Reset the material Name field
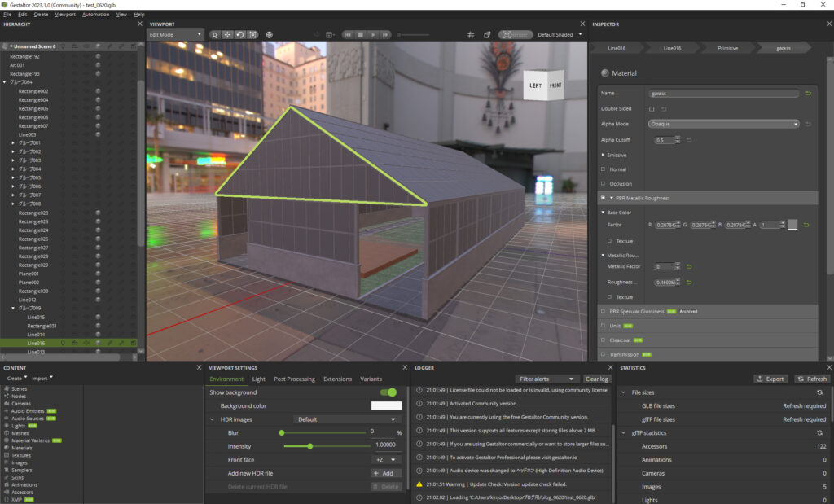 coord(808,94)
